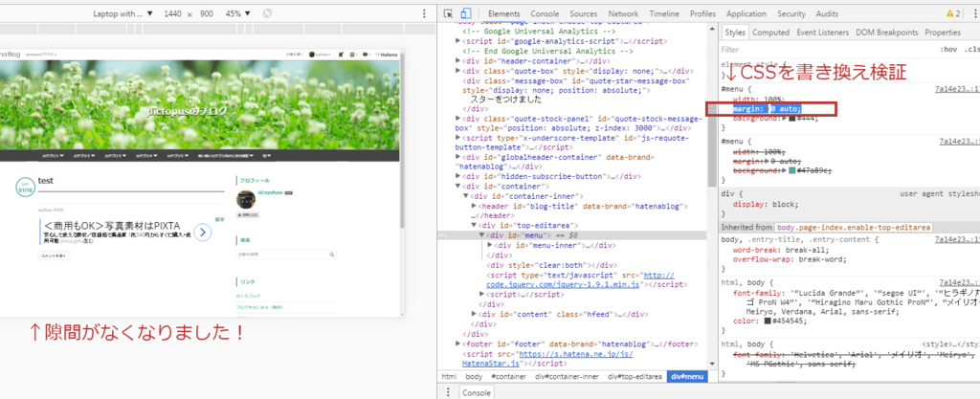Select the Computed sidebar tab
The image size is (980, 399).
click(770, 33)
